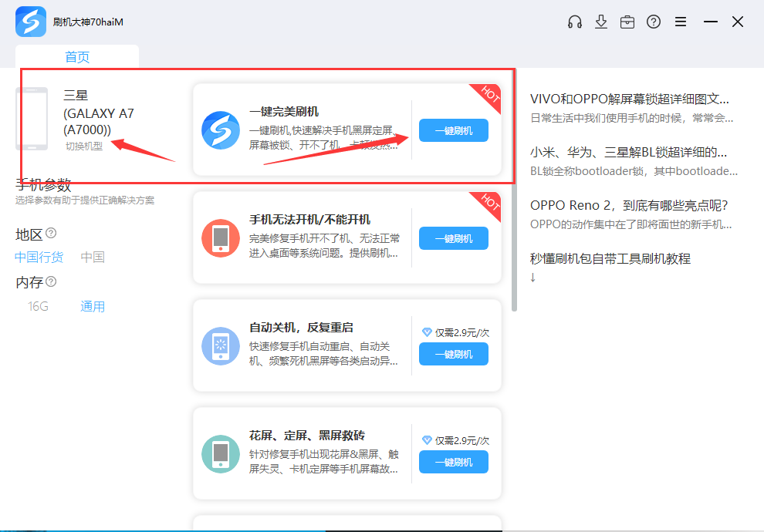Open article OPPO Reno 2 highlights
This screenshot has height=532, width=764.
[x=629, y=205]
